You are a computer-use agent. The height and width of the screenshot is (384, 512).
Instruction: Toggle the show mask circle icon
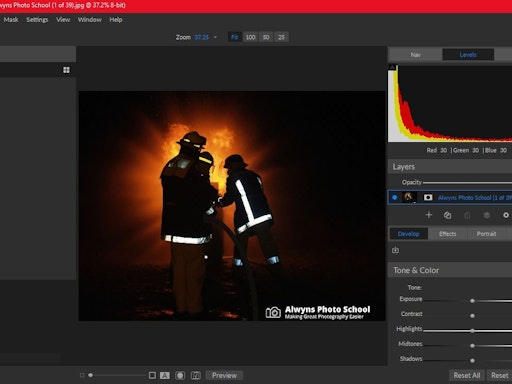pos(180,375)
